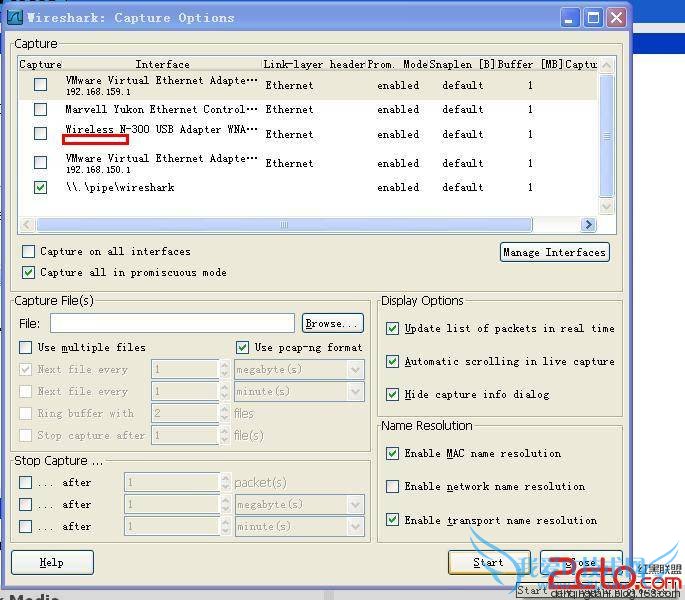The width and height of the screenshot is (685, 600).
Task: Check Stop Capture after megabyte(s) box
Action: 26,504
